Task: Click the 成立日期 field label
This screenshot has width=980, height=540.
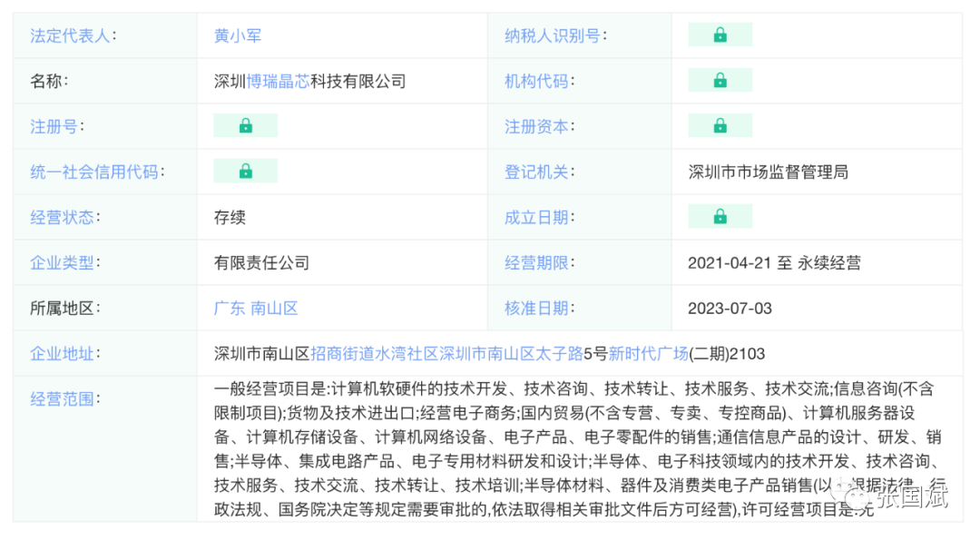Action: pos(536,218)
